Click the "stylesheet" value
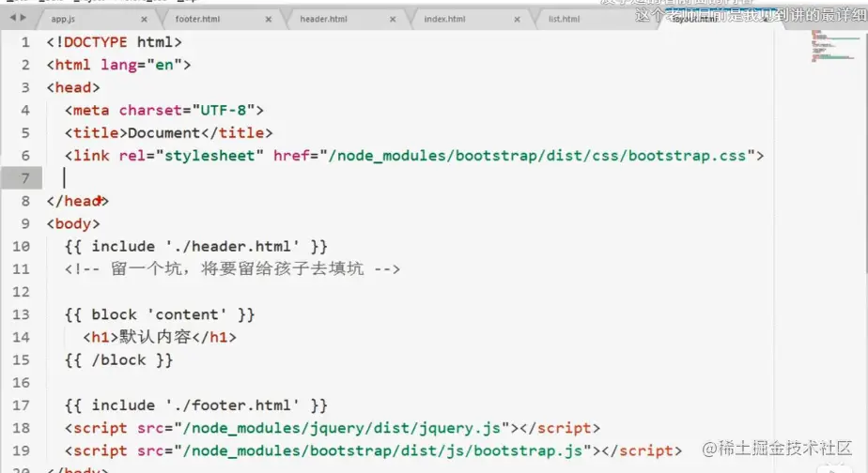This screenshot has height=473, width=868. (x=209, y=156)
